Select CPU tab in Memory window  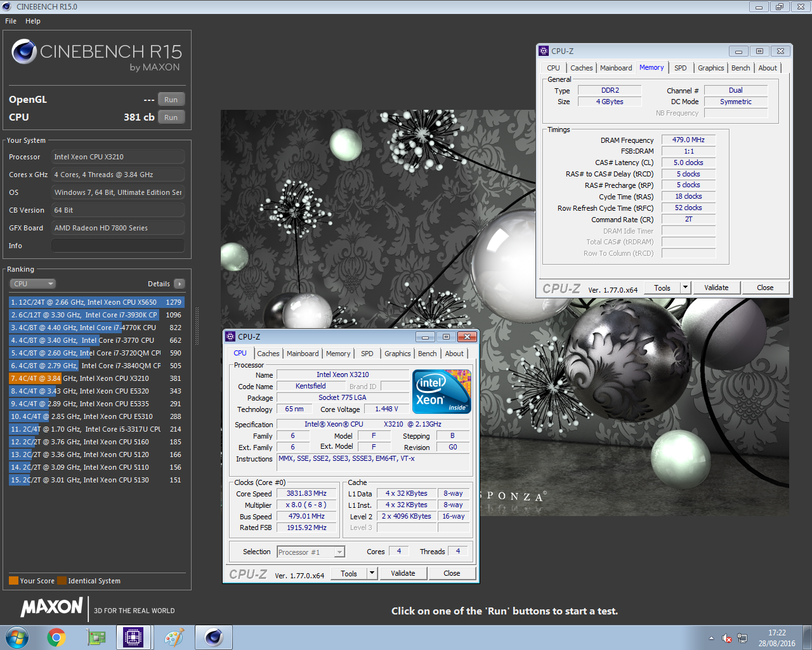554,68
